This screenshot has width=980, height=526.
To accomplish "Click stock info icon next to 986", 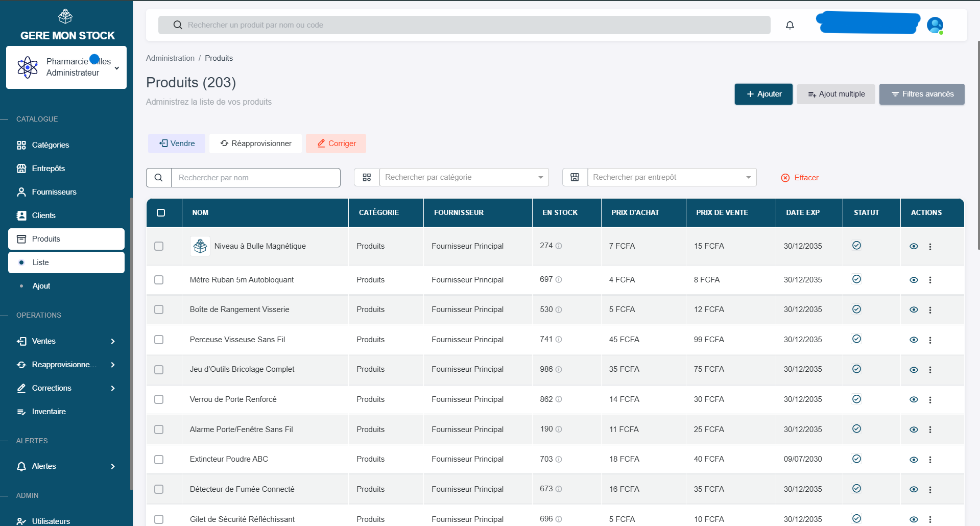I will pos(559,370).
